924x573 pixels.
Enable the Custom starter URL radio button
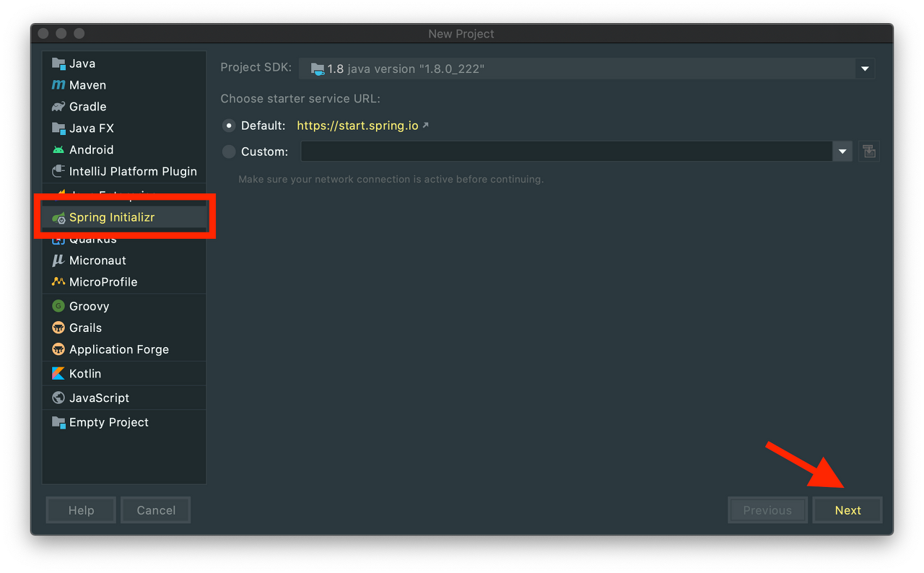[229, 152]
